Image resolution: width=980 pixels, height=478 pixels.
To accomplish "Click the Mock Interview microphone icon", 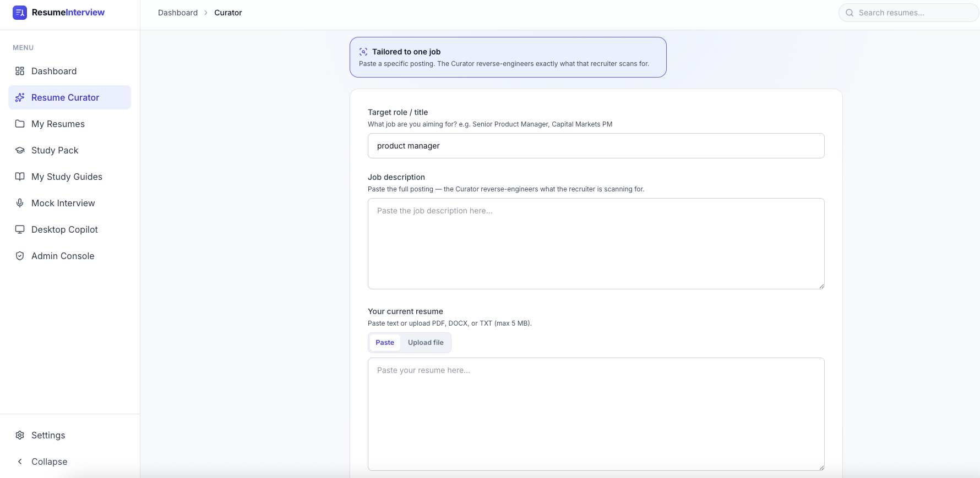I will [x=20, y=203].
